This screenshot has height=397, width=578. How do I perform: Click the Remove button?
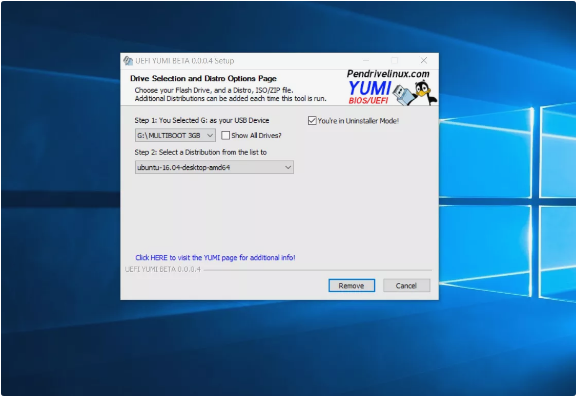tap(351, 286)
